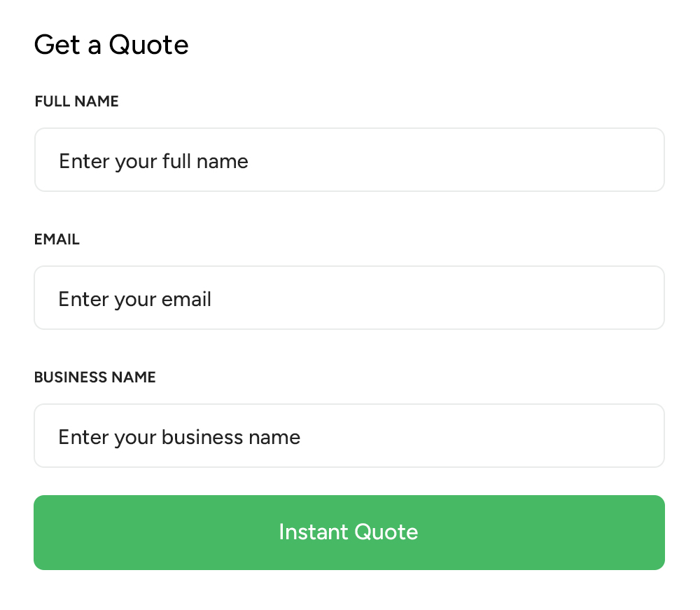Click the 'Enter your email' placeholder text

coord(135,299)
